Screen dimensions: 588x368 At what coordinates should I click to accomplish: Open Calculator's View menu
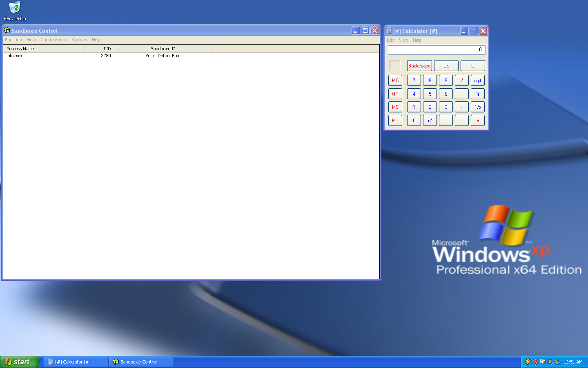pyautogui.click(x=403, y=40)
